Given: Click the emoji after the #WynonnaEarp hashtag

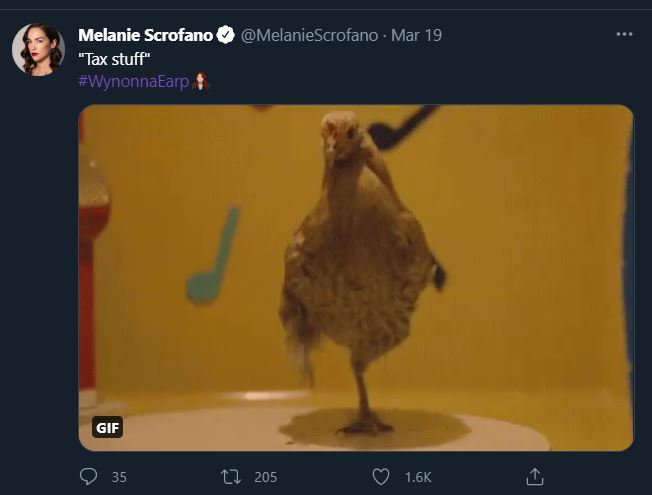Looking at the screenshot, I should pos(200,80).
